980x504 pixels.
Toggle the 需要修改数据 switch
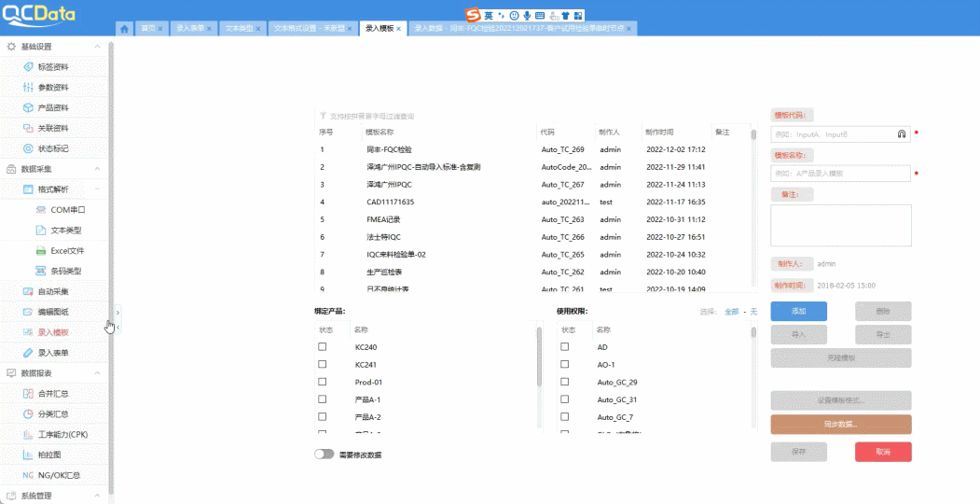[324, 455]
